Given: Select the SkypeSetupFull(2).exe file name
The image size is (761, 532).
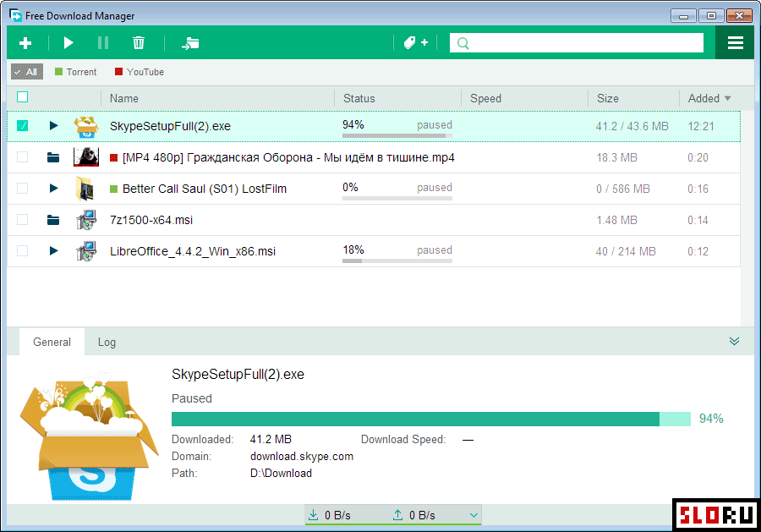Looking at the screenshot, I should [170, 126].
